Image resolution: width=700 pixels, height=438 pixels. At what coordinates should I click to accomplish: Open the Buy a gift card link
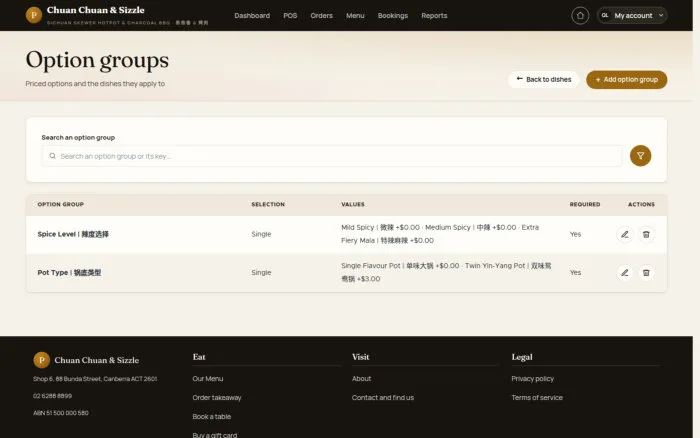(215, 434)
